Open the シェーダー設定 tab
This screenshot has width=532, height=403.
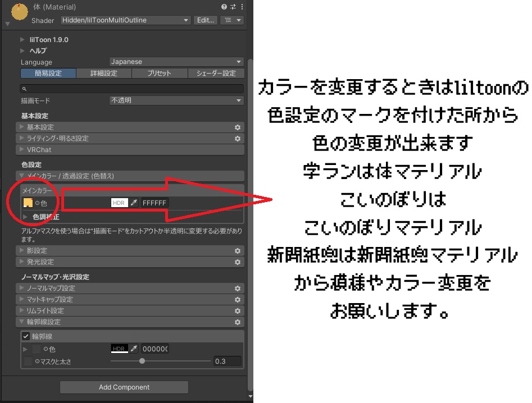[x=216, y=73]
